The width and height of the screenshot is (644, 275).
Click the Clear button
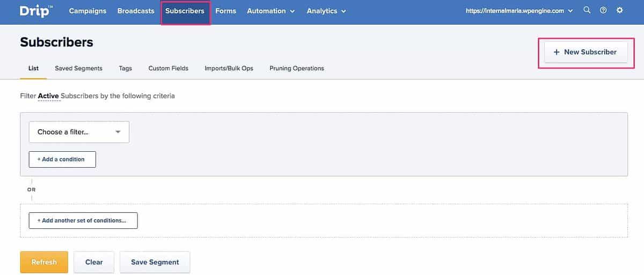click(x=94, y=262)
